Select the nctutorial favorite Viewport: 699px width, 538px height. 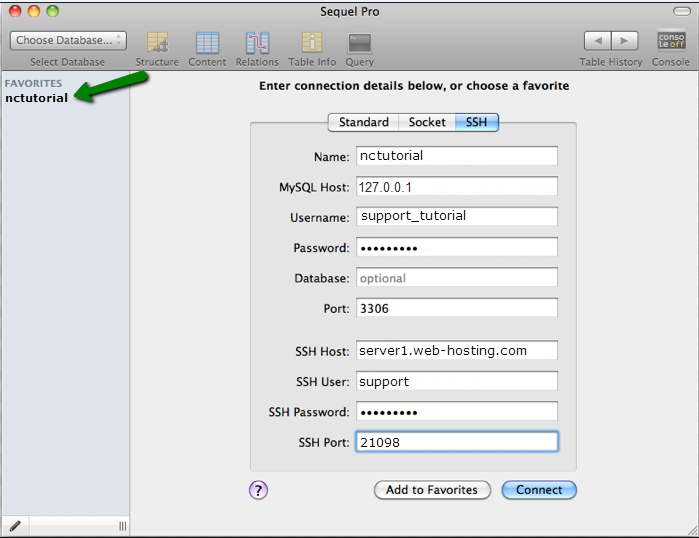(37, 98)
